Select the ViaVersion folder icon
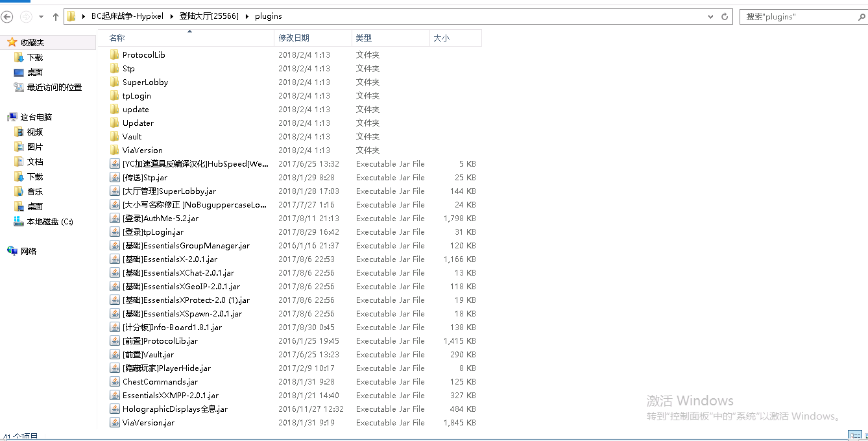Image resolution: width=868 pixels, height=441 pixels. [115, 150]
